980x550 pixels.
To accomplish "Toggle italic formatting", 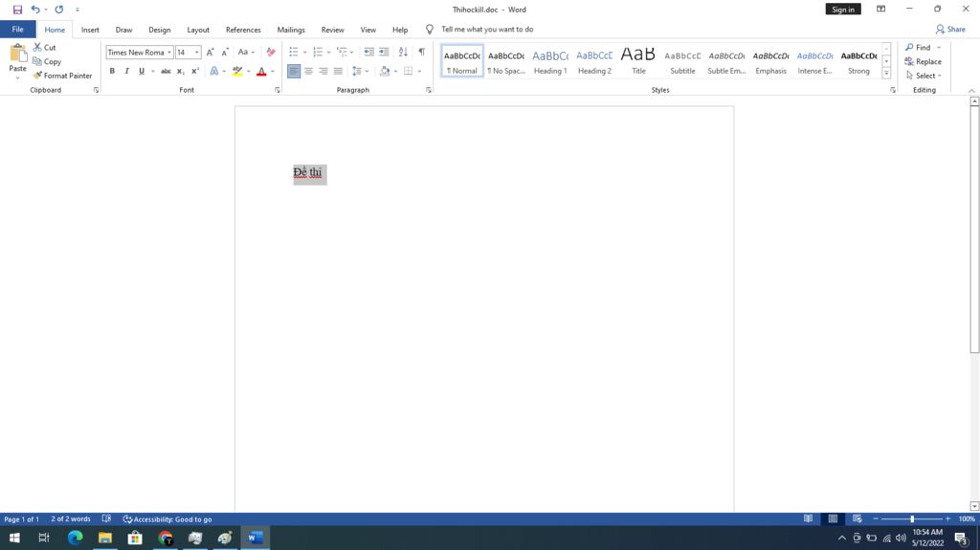I will [x=127, y=71].
